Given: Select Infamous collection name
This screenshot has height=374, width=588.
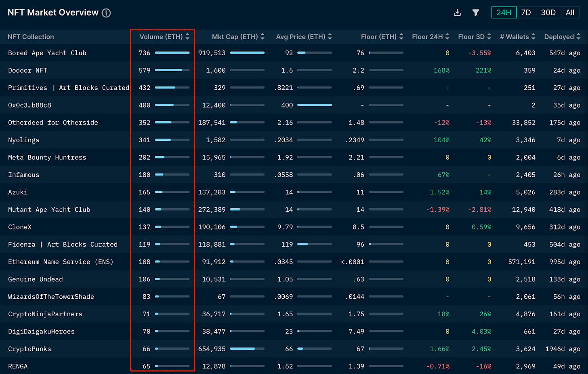Looking at the screenshot, I should pos(23,175).
